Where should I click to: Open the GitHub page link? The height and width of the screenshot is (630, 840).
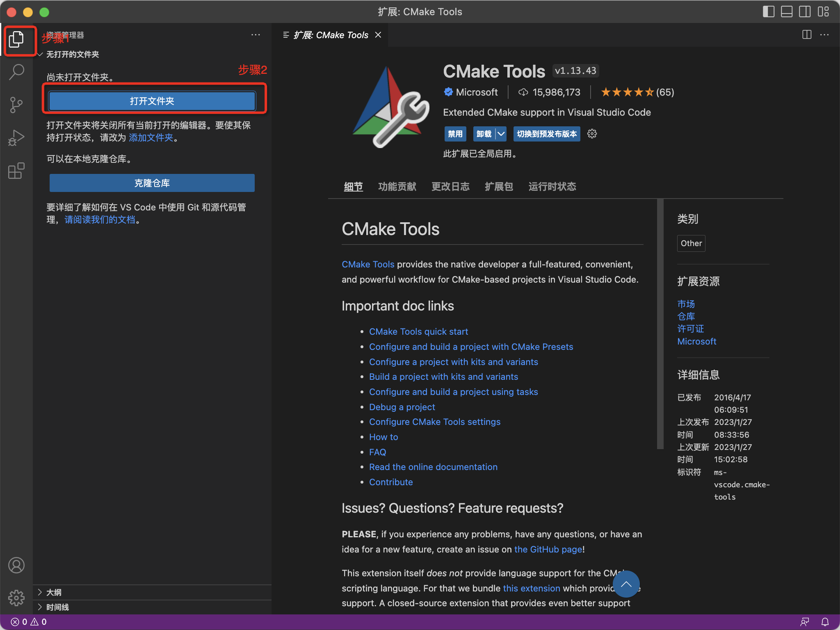(x=548, y=549)
